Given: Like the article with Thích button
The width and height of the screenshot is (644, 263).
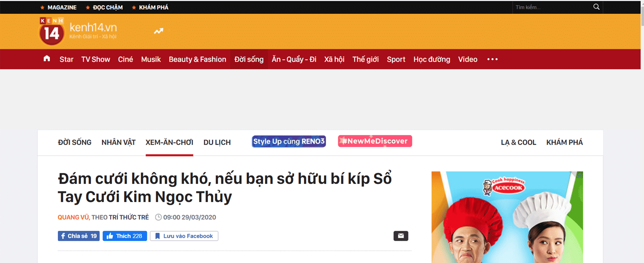Looking at the screenshot, I should coord(125,236).
